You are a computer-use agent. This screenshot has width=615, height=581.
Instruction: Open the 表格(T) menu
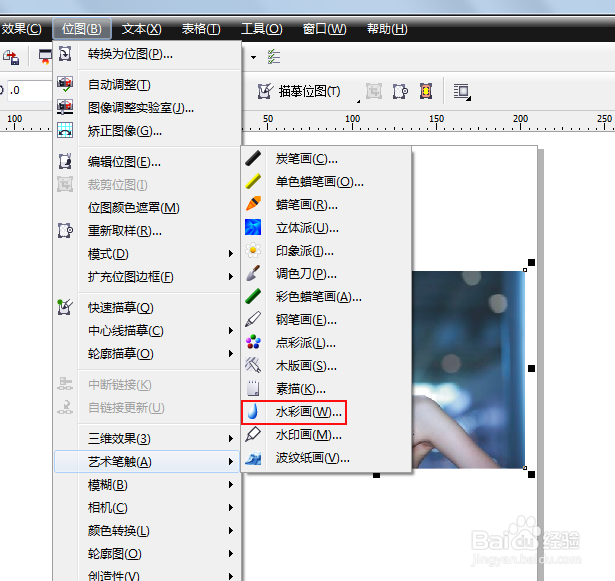tap(201, 29)
